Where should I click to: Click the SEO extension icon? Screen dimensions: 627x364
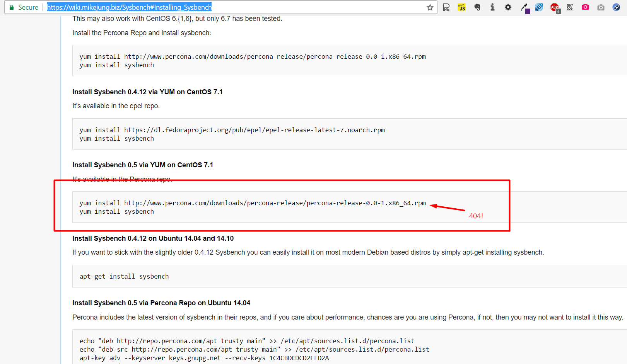tap(539, 7)
